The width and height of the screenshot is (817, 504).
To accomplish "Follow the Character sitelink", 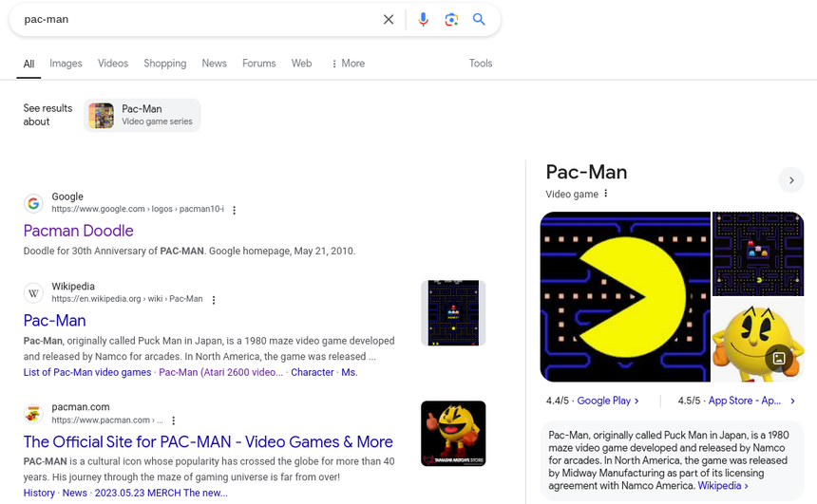I will (x=313, y=372).
